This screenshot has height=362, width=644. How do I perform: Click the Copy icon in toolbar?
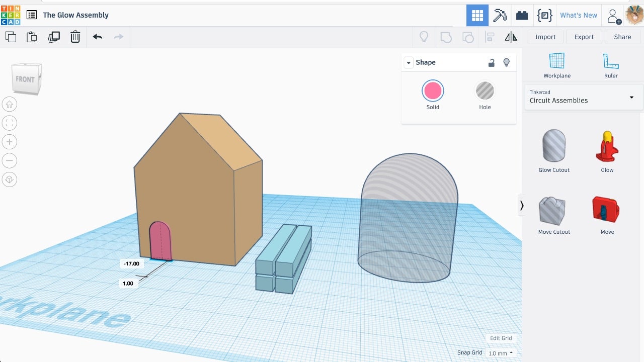[11, 37]
